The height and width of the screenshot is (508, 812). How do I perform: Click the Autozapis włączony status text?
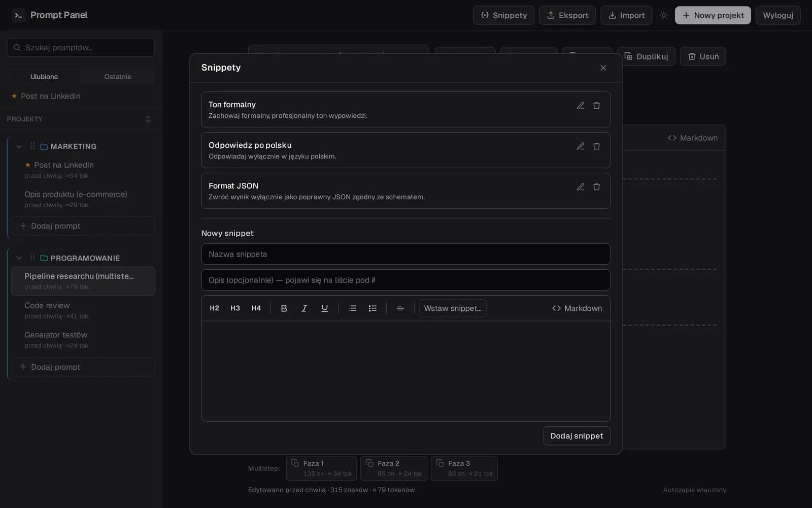click(694, 490)
